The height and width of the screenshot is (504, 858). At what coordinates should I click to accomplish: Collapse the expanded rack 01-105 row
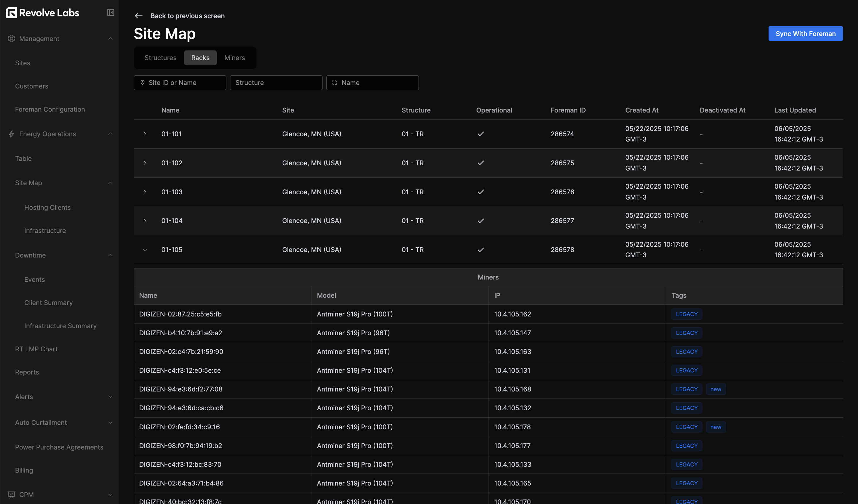[x=145, y=250]
